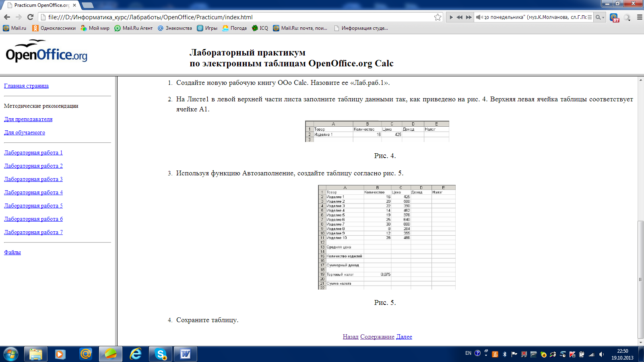Click the scrollbar down arrow
Image resolution: width=644 pixels, height=362 pixels.
pyautogui.click(x=641, y=343)
